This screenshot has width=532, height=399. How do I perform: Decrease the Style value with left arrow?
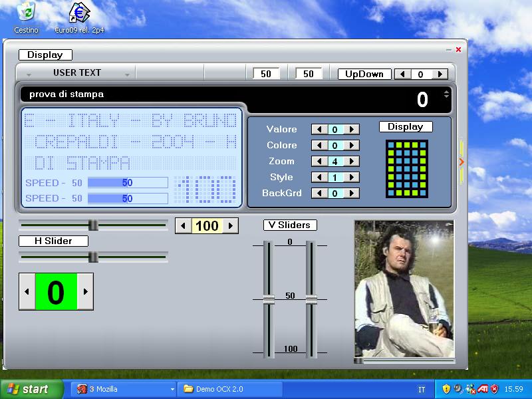(x=319, y=178)
